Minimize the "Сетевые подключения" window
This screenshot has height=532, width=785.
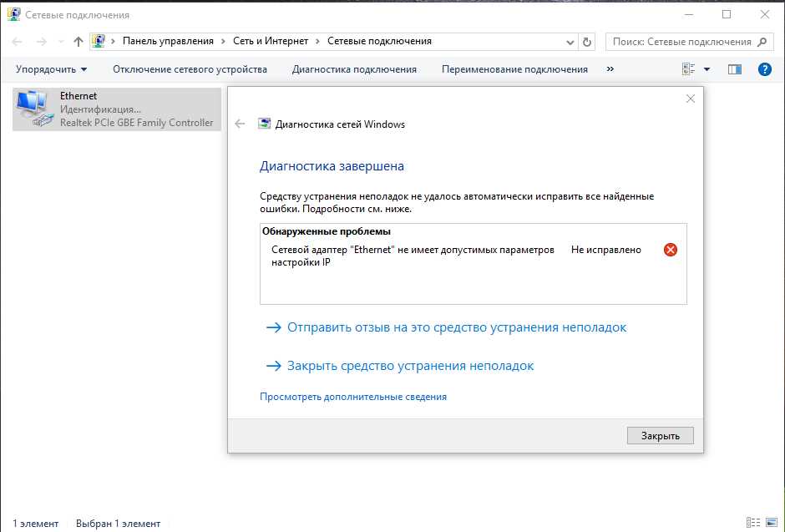[x=689, y=14]
